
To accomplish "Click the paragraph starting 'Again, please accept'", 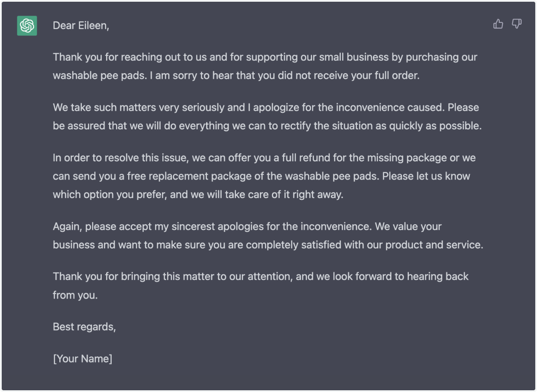I will coord(268,235).
